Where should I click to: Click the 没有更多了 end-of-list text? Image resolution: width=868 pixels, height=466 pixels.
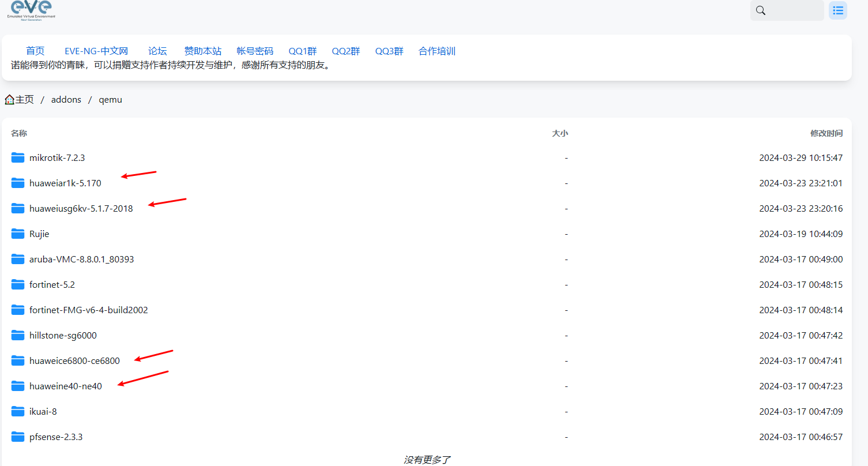(427, 460)
